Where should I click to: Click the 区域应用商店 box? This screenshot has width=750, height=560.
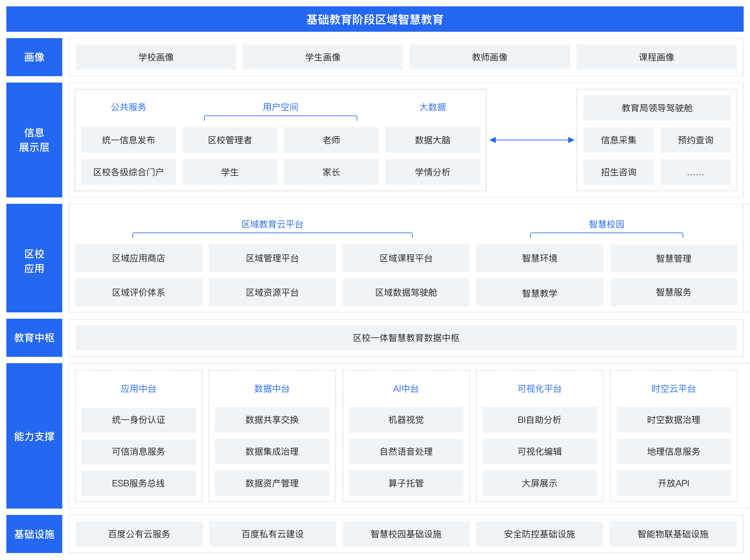click(x=138, y=258)
